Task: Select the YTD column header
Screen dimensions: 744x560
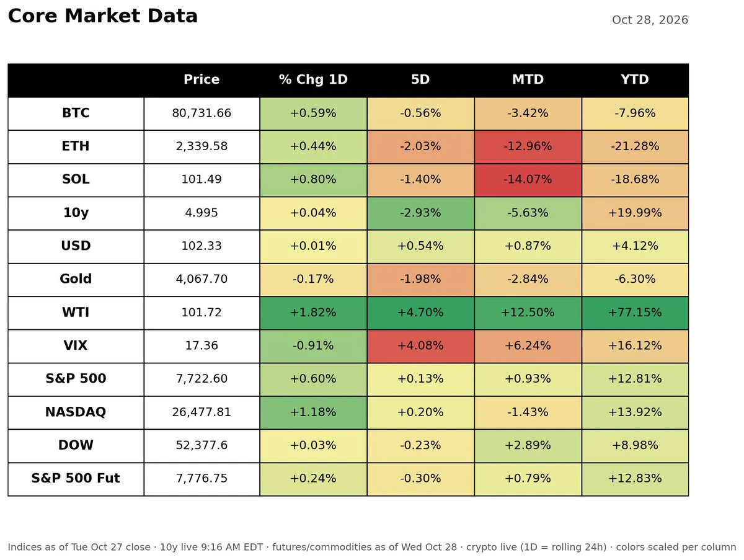Action: point(635,80)
